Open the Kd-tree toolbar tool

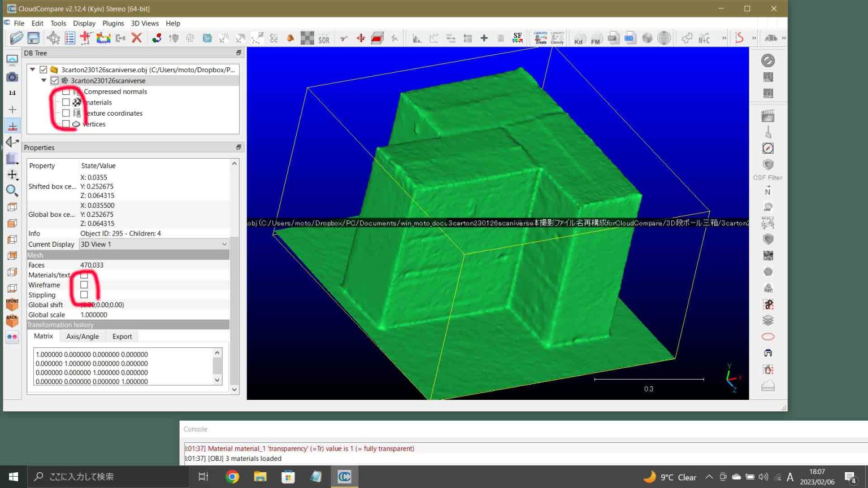(x=579, y=38)
